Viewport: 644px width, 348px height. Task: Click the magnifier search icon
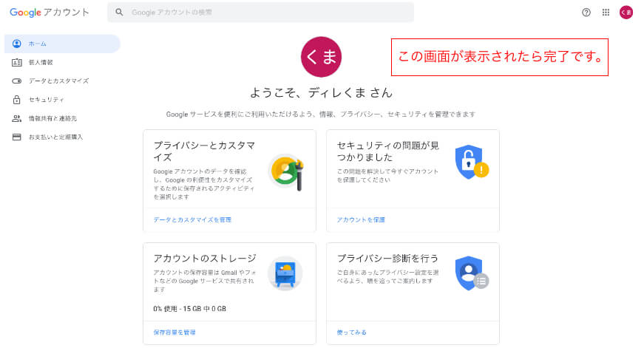(119, 13)
